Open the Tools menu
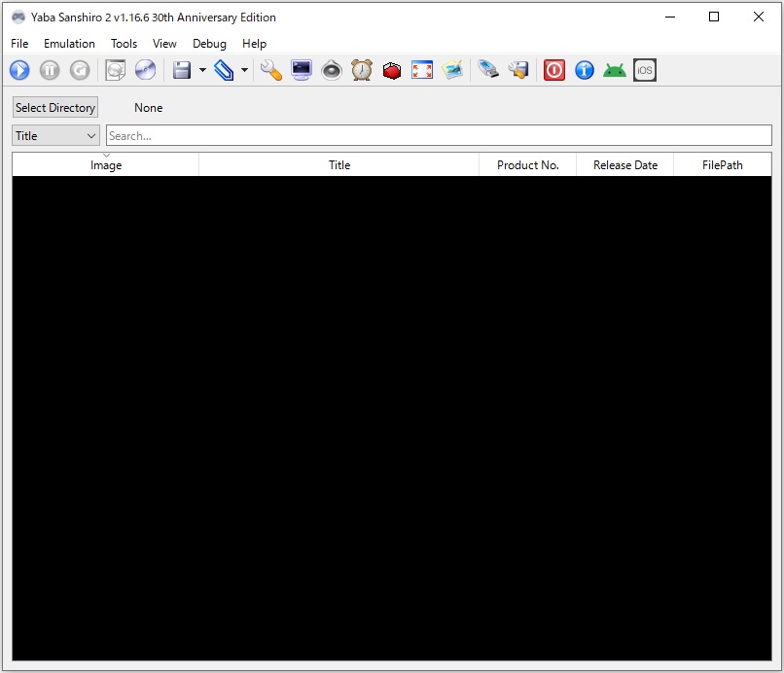784x673 pixels. [124, 44]
